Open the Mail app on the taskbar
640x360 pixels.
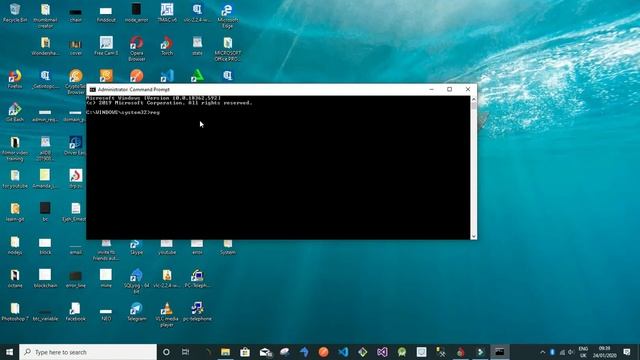point(265,352)
